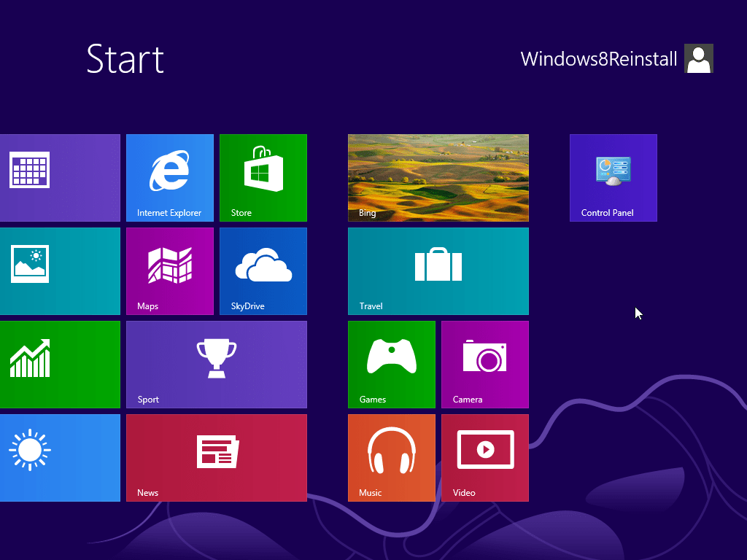Launch SkyDrive
The width and height of the screenshot is (747, 560).
point(263,271)
